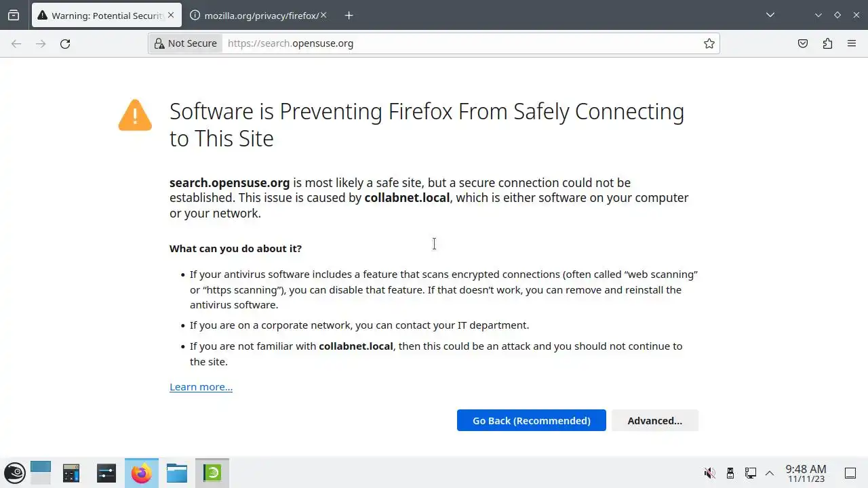Open the Save to Pocket icon
Image resolution: width=868 pixels, height=488 pixels.
point(803,43)
